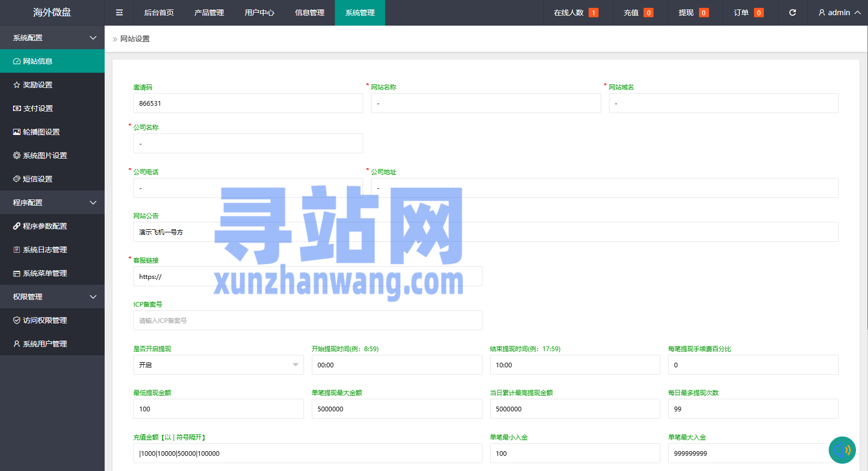Focus the 单笔最小入金 input field

575,453
